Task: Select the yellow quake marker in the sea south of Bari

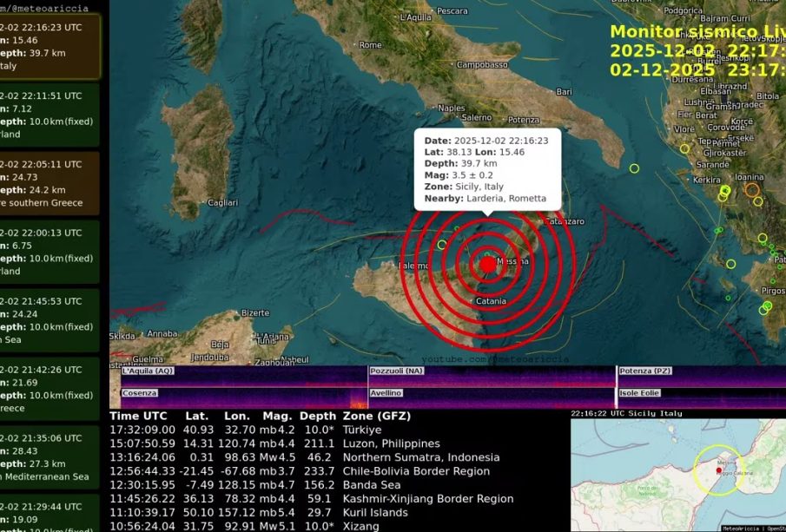Action: tap(634, 168)
